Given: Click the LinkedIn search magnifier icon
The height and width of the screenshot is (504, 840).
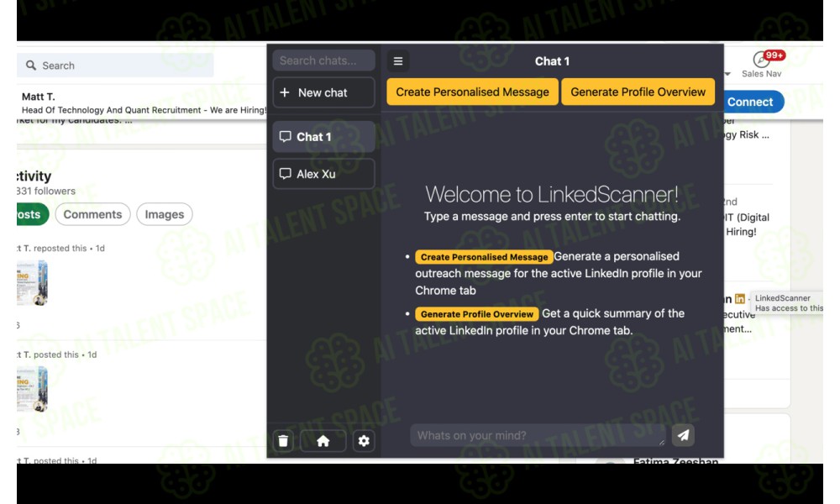Looking at the screenshot, I should click(x=31, y=66).
